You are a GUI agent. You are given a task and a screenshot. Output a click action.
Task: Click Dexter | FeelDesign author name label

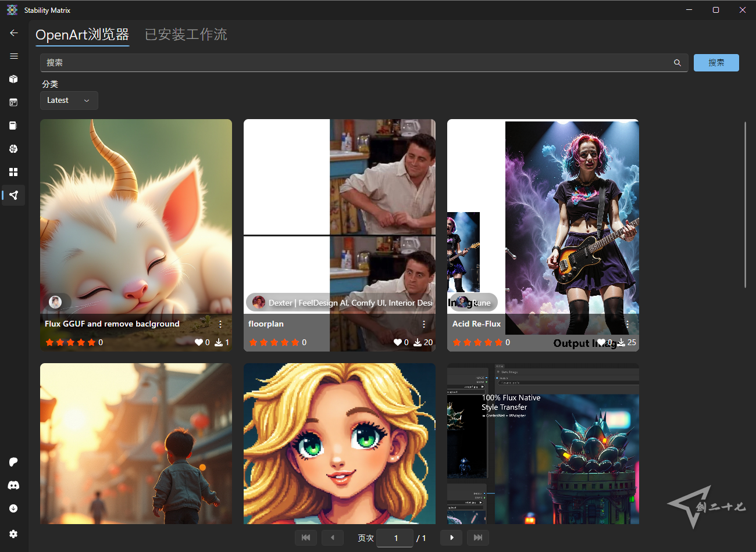coord(350,303)
